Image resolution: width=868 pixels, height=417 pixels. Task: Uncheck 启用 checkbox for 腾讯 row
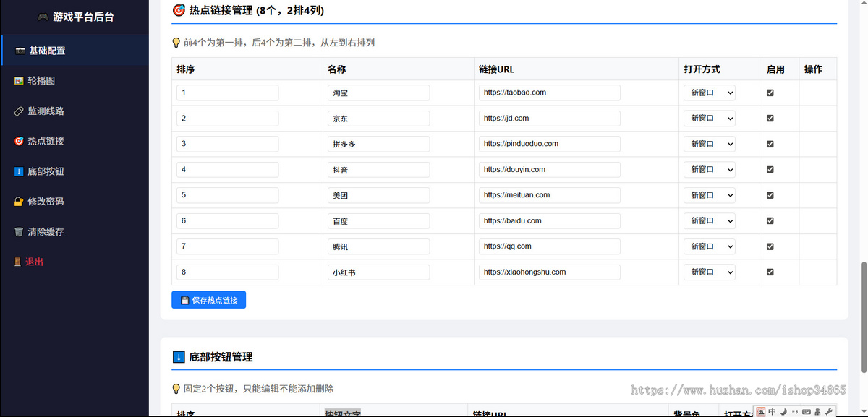click(x=770, y=246)
